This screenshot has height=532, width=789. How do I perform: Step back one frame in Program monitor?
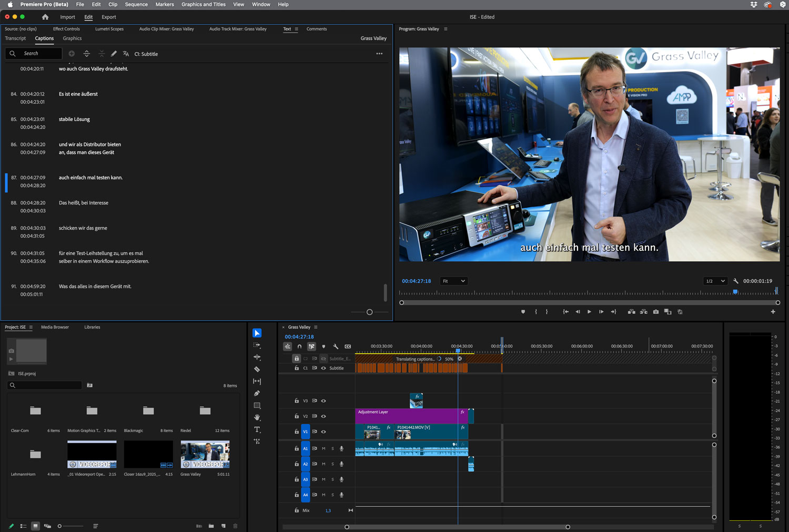[x=578, y=312]
